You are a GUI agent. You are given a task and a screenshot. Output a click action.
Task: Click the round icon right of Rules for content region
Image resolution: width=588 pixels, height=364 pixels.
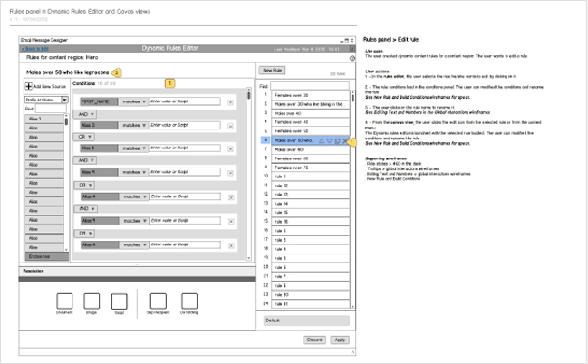[x=352, y=58]
